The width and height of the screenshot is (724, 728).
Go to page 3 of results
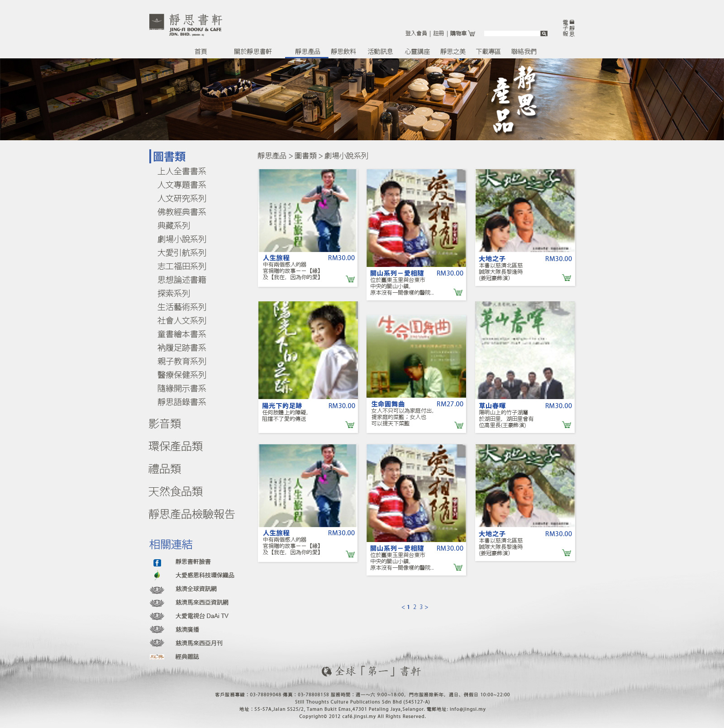click(x=421, y=607)
